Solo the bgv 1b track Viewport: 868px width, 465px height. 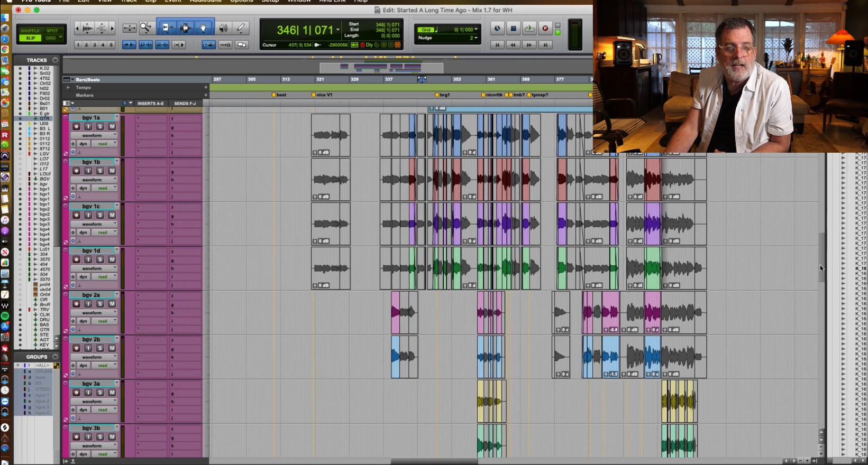100,171
